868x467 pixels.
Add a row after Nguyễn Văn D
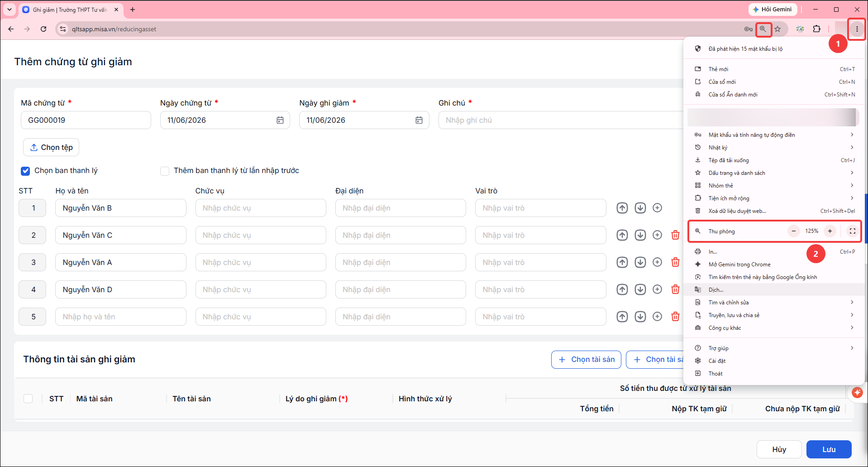(x=658, y=289)
